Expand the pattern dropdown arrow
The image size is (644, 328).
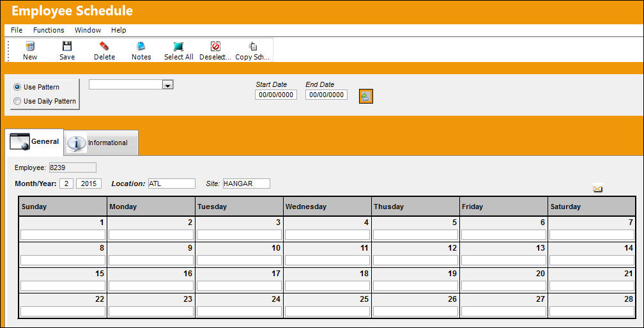click(x=167, y=84)
